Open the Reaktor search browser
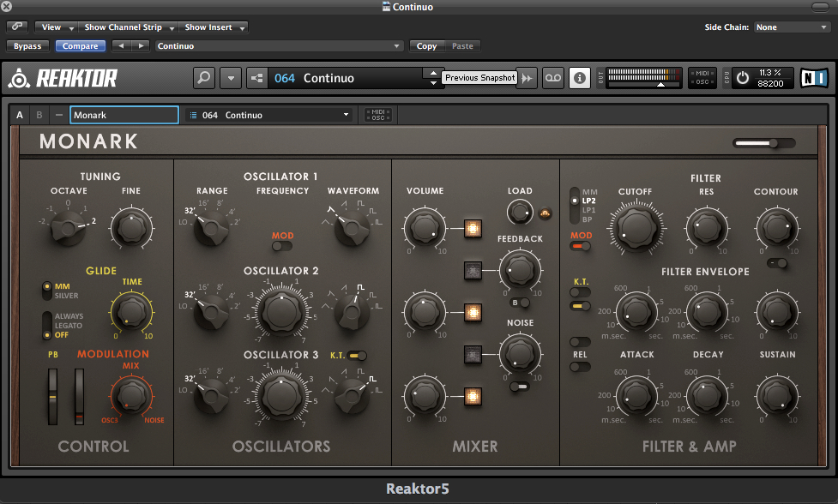Viewport: 838px width, 504px height. coord(206,78)
